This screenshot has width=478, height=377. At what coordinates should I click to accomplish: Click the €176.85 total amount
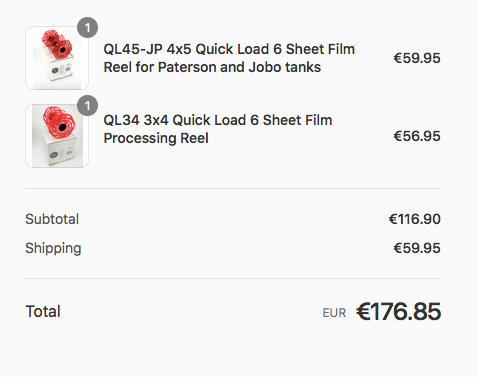click(399, 311)
